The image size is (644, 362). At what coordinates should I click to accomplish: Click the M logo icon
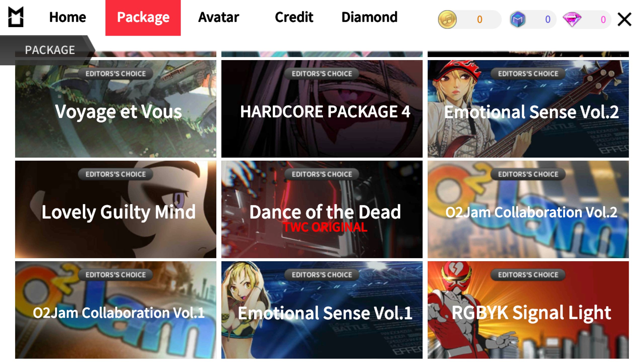coord(16,17)
